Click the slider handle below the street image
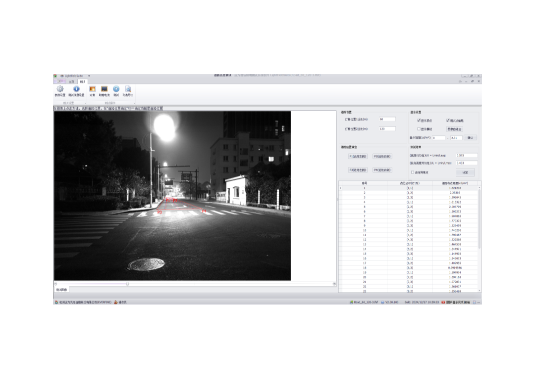Viewport: 540px width, 380px height. click(127, 284)
